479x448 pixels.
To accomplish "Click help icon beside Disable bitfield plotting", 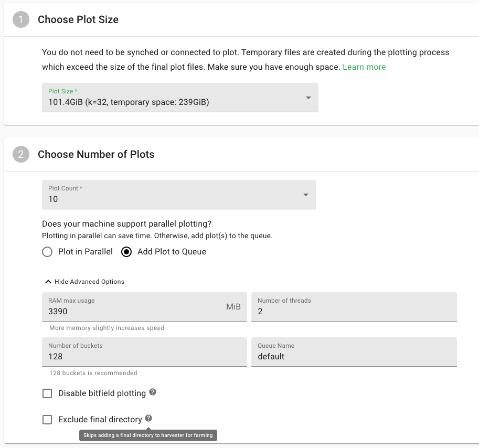I will point(153,392).
